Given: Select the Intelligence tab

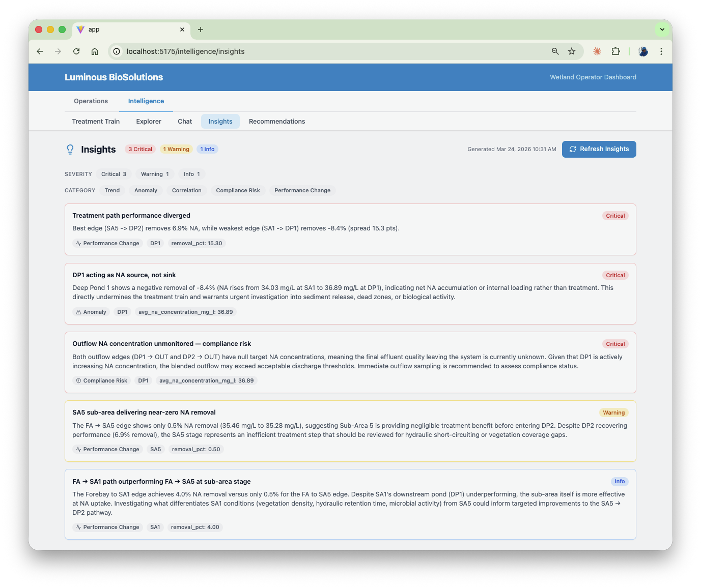Looking at the screenshot, I should pyautogui.click(x=146, y=101).
